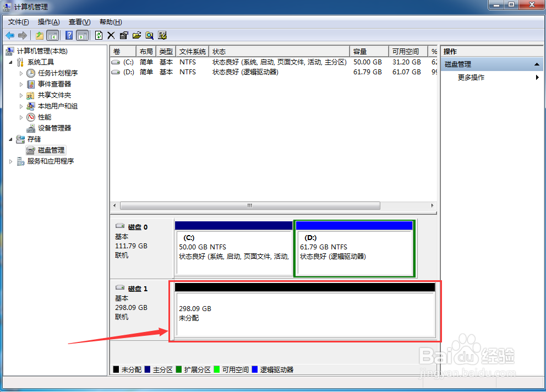
Task: Click the Open folder toolbar icon
Action: 136,35
